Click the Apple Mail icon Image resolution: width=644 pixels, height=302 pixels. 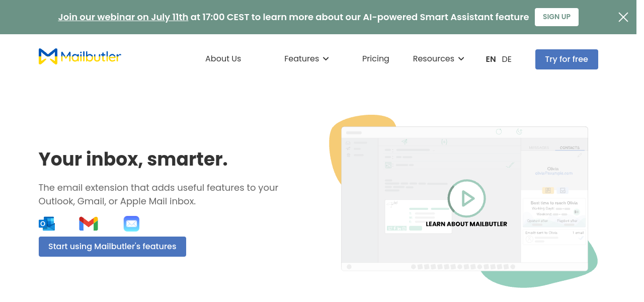tap(131, 223)
